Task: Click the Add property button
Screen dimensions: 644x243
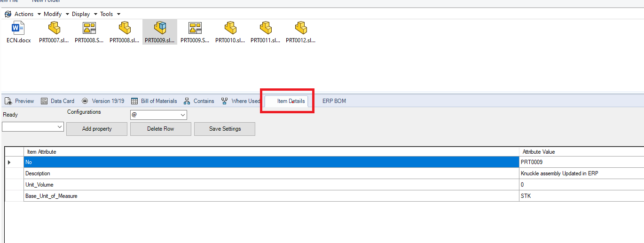Action: pyautogui.click(x=97, y=129)
